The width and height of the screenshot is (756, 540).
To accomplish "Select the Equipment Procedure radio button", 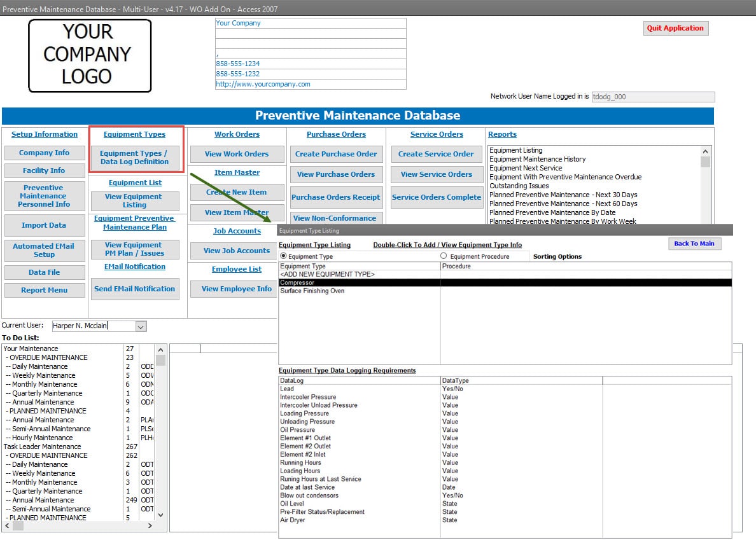I will (x=444, y=256).
